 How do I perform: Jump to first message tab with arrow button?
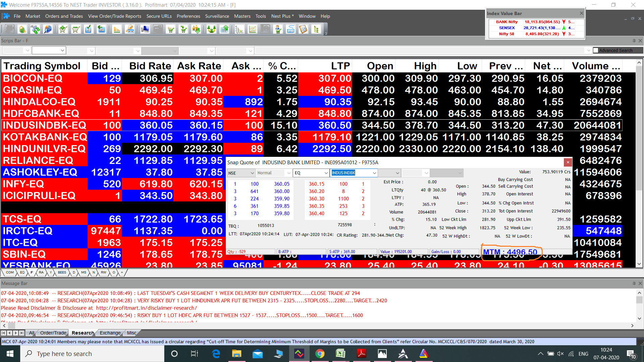coord(3,333)
